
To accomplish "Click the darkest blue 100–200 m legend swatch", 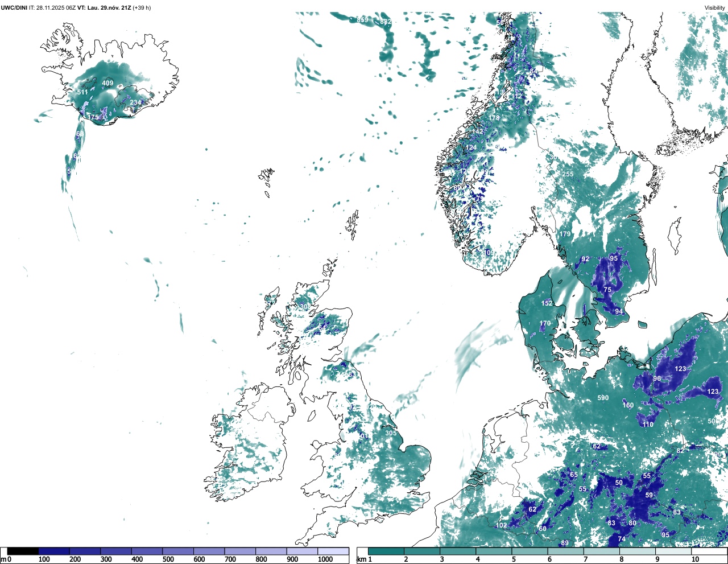I will pos(54,551).
